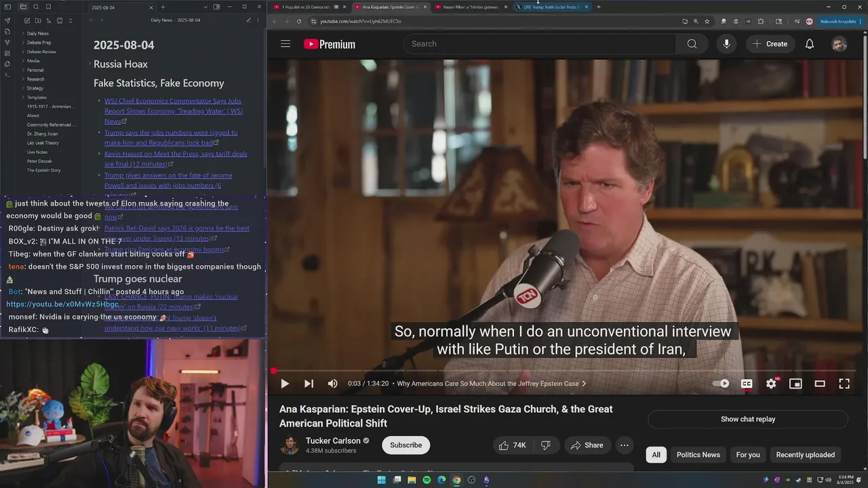Open Obsidian note more options menu

coord(259,20)
